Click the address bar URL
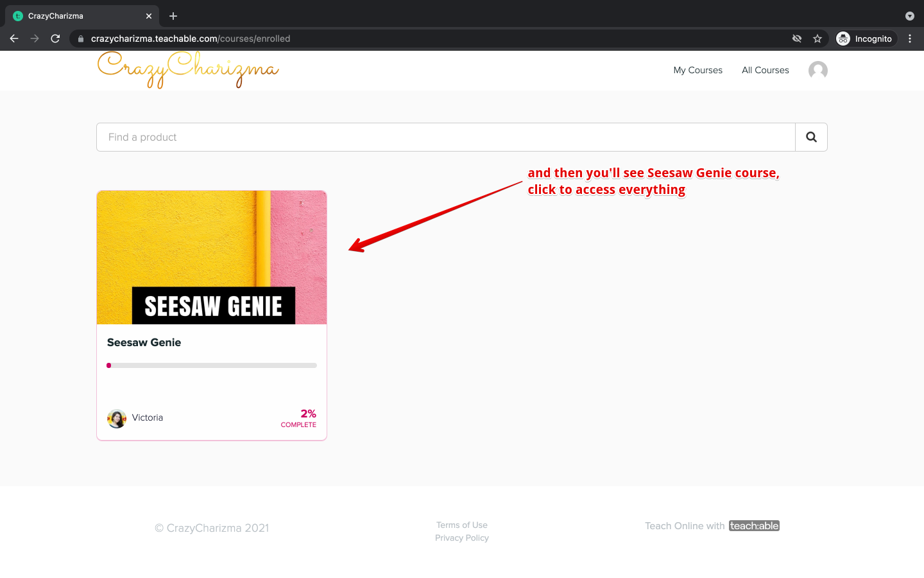The width and height of the screenshot is (924, 578). click(191, 39)
